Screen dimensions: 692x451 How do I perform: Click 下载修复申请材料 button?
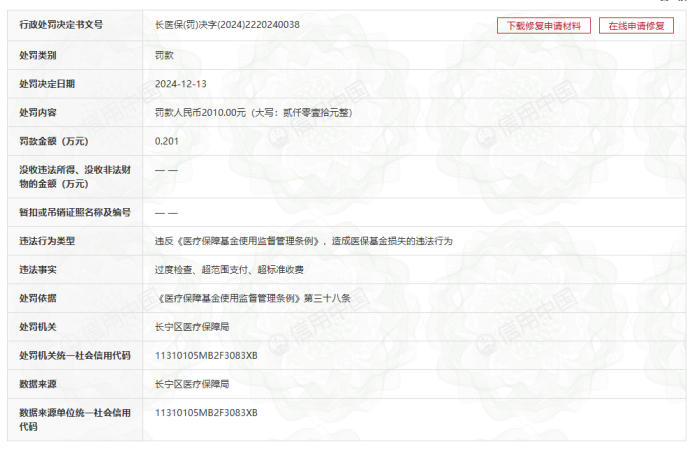tap(544, 26)
